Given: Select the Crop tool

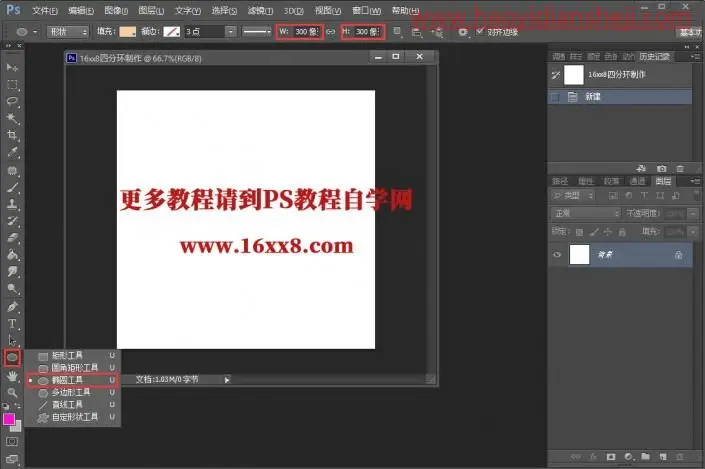Looking at the screenshot, I should click(x=12, y=135).
